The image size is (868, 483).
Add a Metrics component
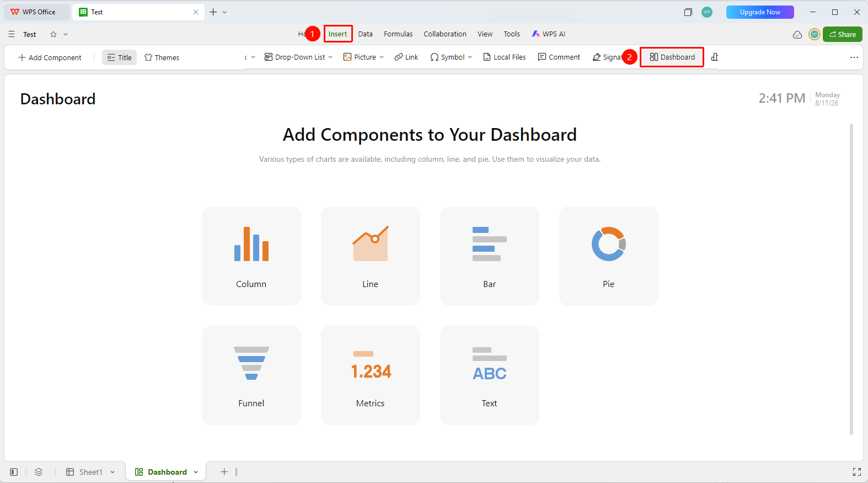pyautogui.click(x=371, y=375)
